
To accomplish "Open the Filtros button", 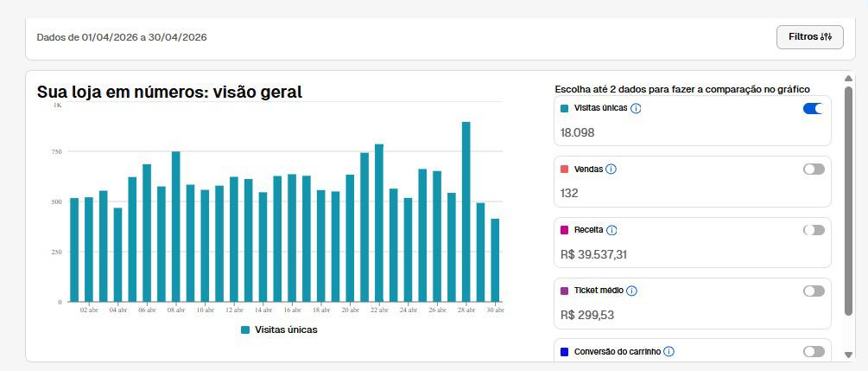I will [810, 37].
